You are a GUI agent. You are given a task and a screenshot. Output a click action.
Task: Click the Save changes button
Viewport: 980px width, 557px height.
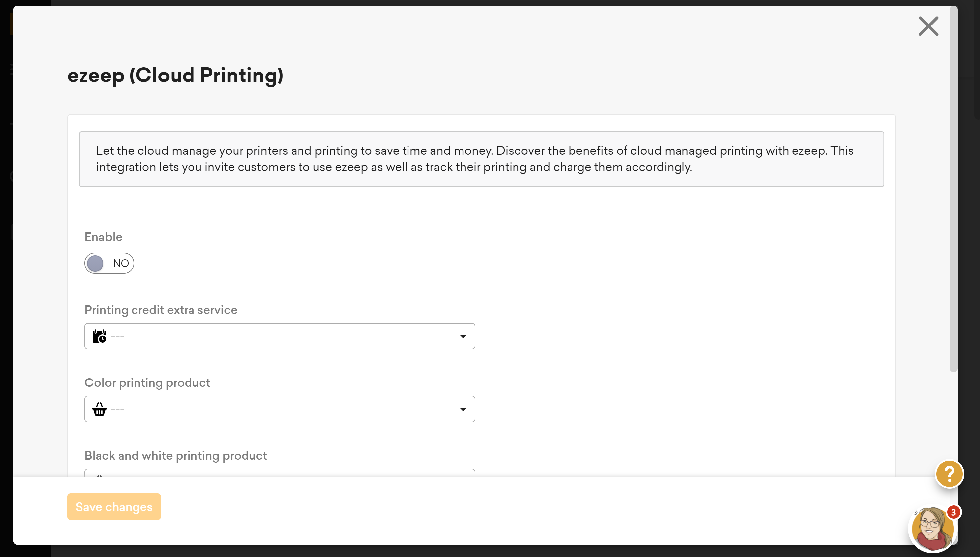point(114,507)
